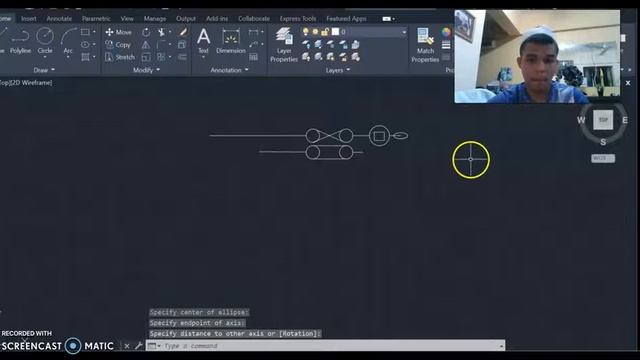Toggle current layer lock padlock icon
Image resolution: width=640 pixels, height=360 pixels.
click(x=325, y=31)
